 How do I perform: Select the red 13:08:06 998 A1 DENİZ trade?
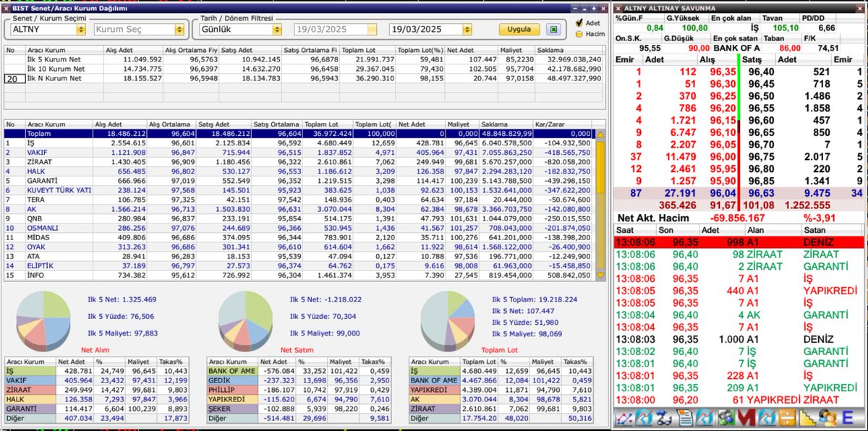(x=739, y=242)
